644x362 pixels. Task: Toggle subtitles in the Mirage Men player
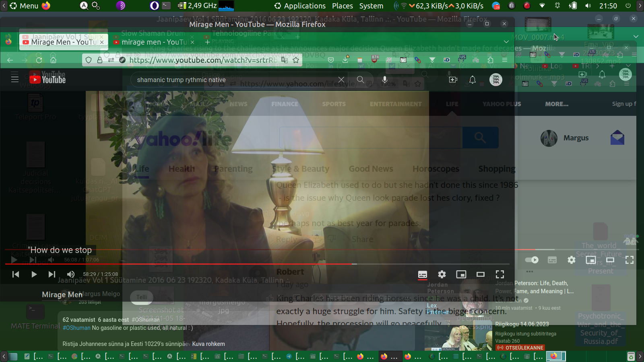(x=423, y=274)
